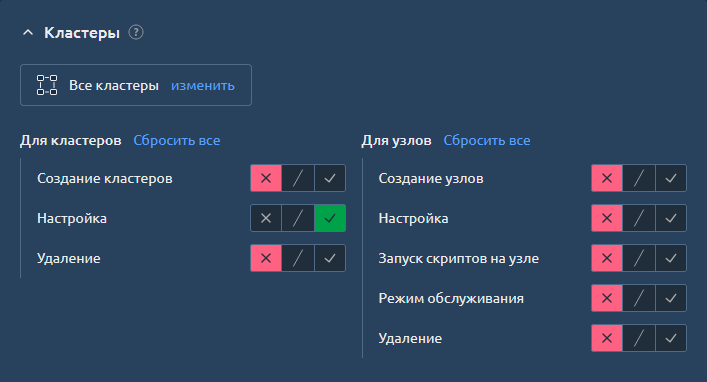This screenshot has width=707, height=382.
Task: Set deny (X) for nodes Настройка
Action: (607, 218)
